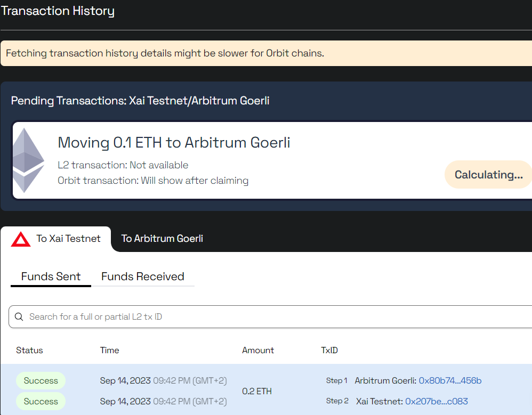532x415 pixels.
Task: Click the Step 1 timestamp Sep 14, 2023
Action: point(164,381)
